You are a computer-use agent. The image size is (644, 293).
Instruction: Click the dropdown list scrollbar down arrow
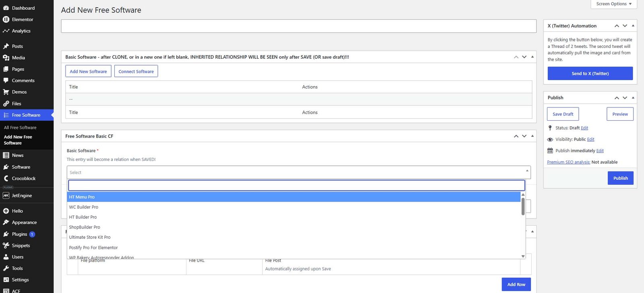coord(523,256)
